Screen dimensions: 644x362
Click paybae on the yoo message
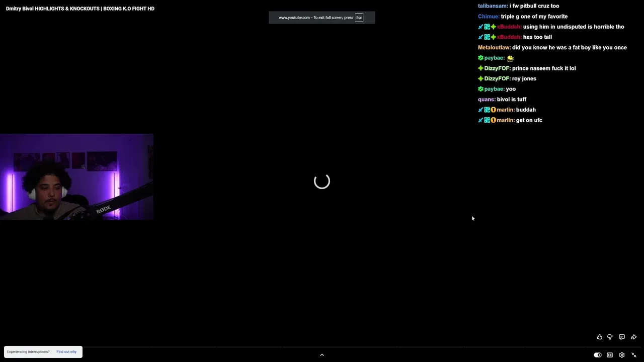[x=494, y=89]
